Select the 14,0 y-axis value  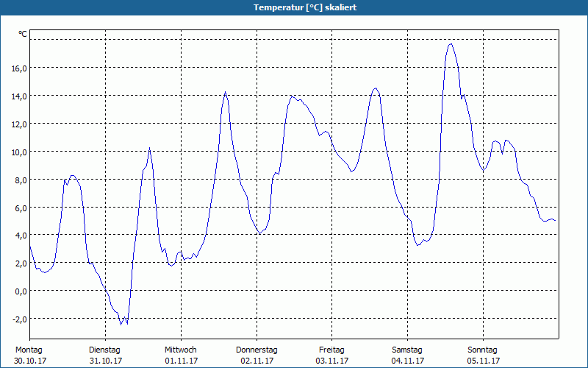(x=19, y=96)
